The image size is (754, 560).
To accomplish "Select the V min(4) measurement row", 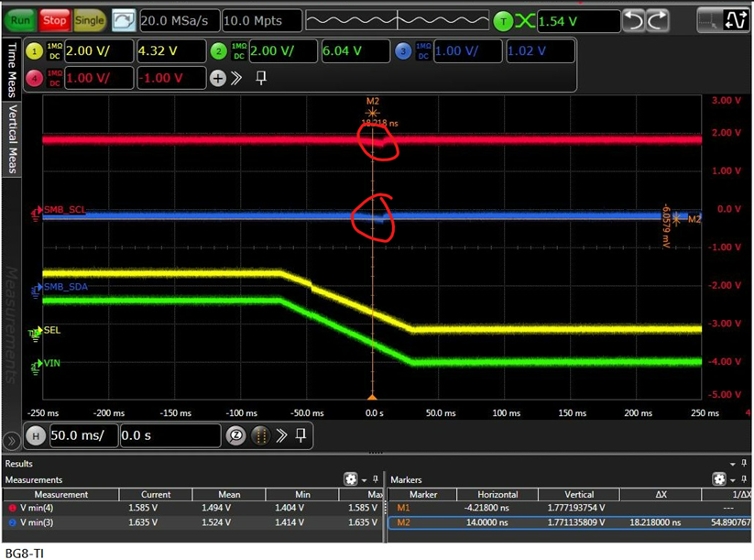I will click(193, 508).
